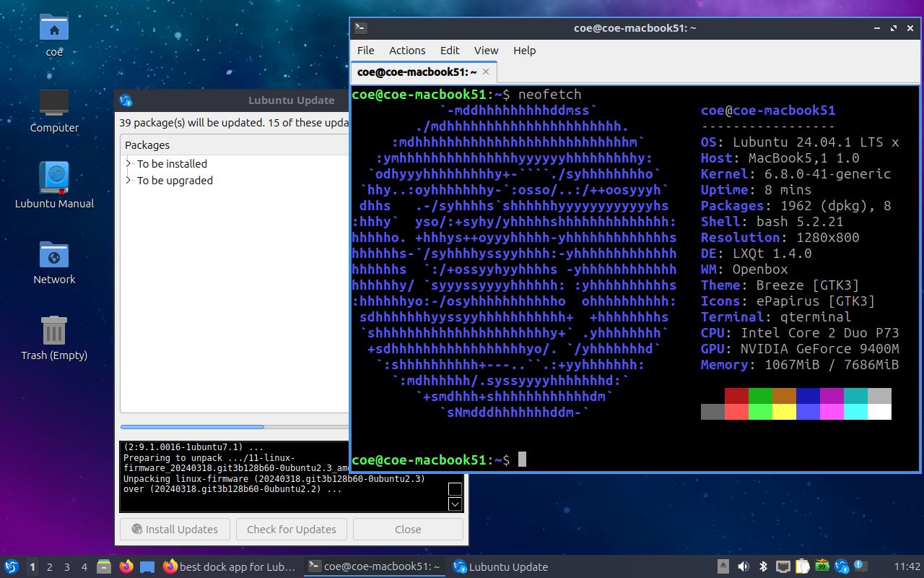Open the Lubuntu application menu

tap(10, 566)
